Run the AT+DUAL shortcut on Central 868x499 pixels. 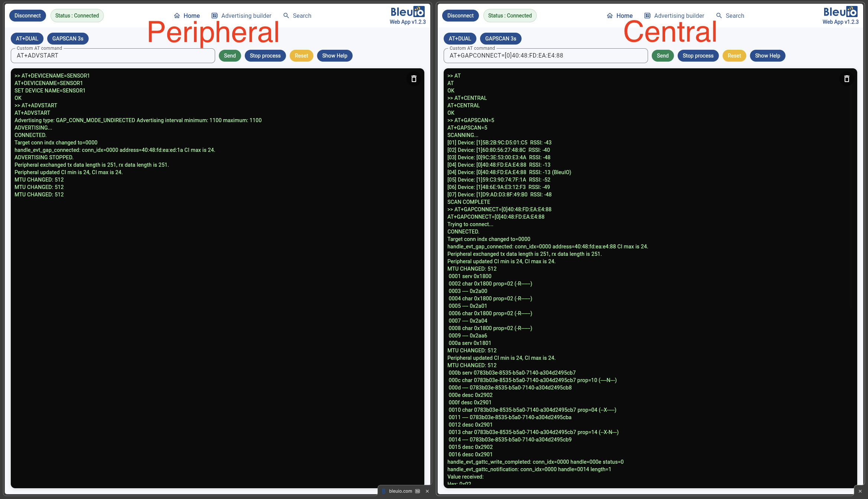[x=460, y=38]
